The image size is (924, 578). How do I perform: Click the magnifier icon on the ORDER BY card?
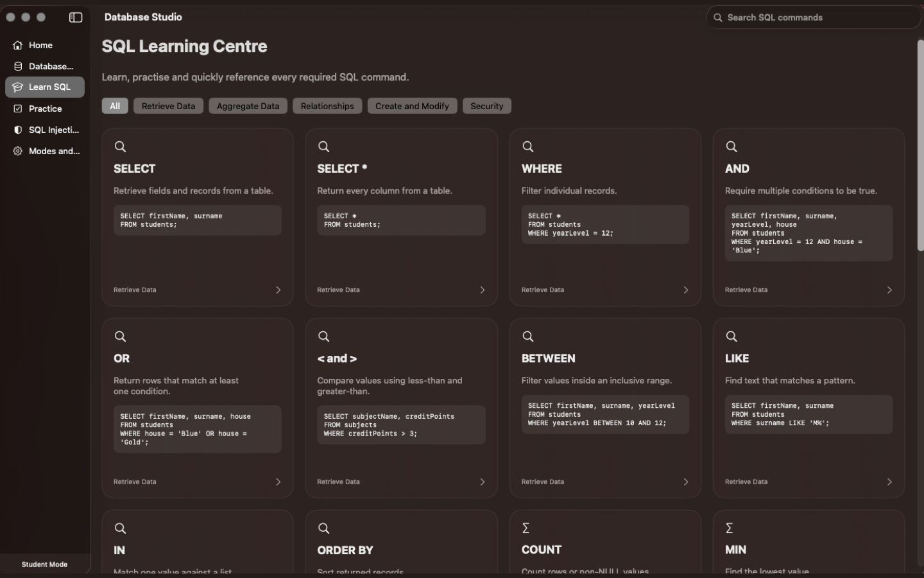click(324, 528)
